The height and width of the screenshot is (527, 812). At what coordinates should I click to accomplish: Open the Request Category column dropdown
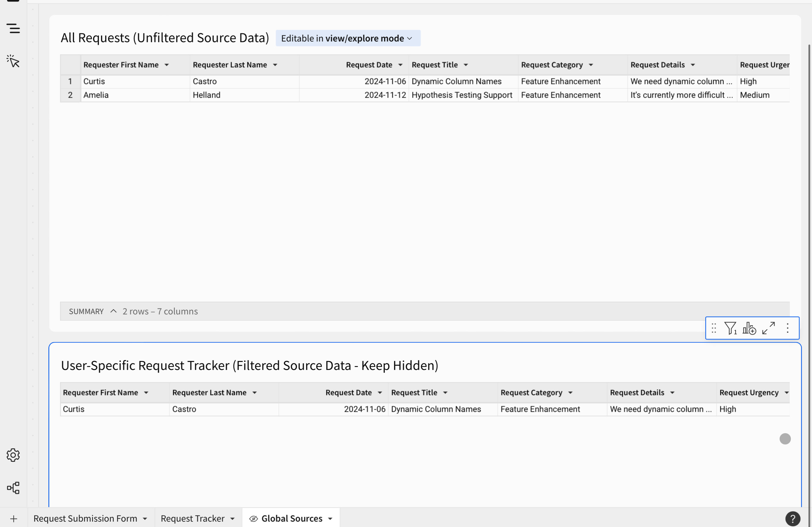[x=591, y=64]
